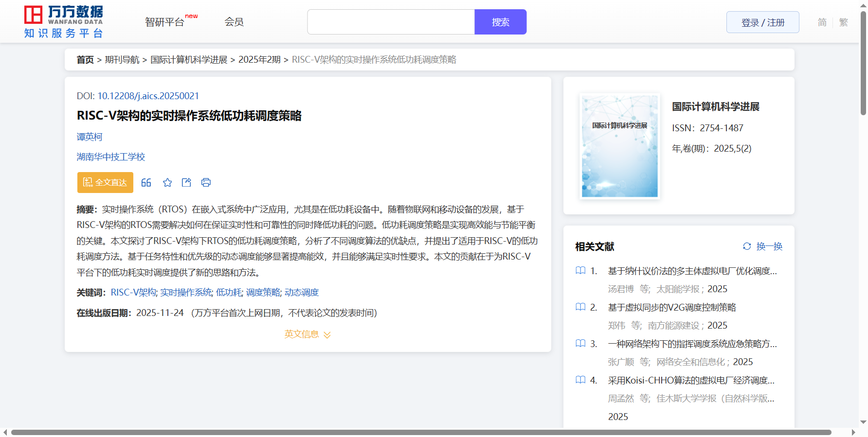Open the 智研平台 menu item
Viewport: 868px width, 437px height.
coord(165,22)
